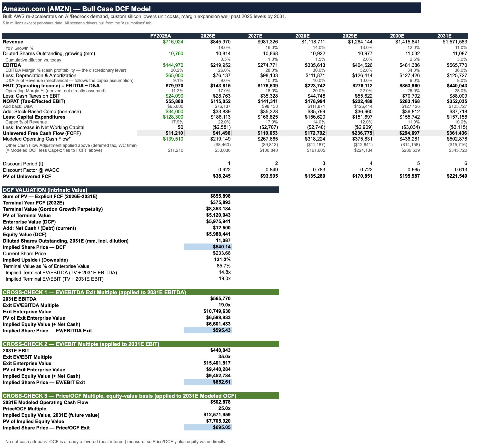Select the CROSS-CHECK 1 EV/EBITDA header bar

point(140,292)
